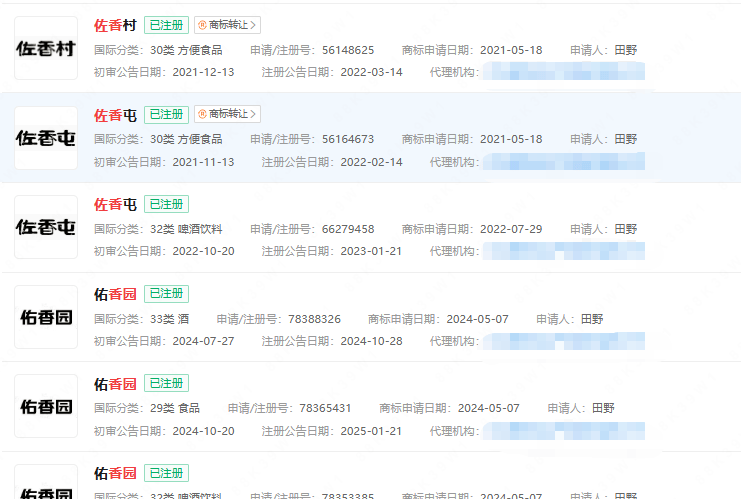Screen dimensions: 741x499
Task: Click 已注册 badge on the 33类 酒 row
Action: click(166, 294)
